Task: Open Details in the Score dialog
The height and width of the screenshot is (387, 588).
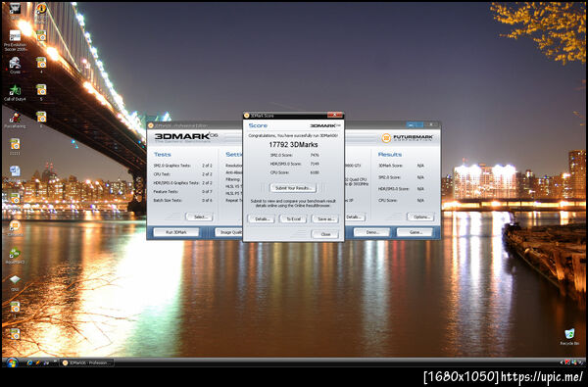Action: 262,219
